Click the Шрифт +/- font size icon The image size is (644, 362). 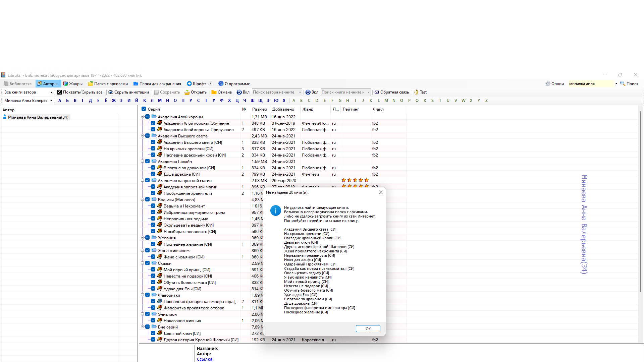189,84
